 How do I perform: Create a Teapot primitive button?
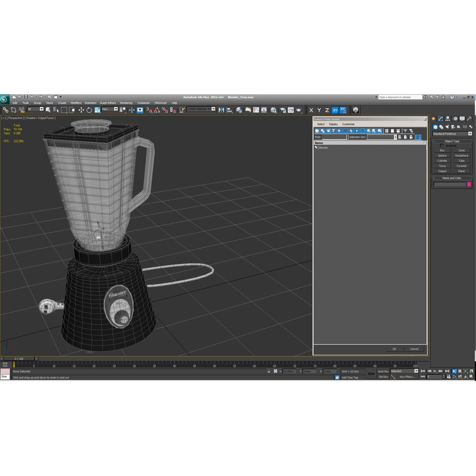442,171
